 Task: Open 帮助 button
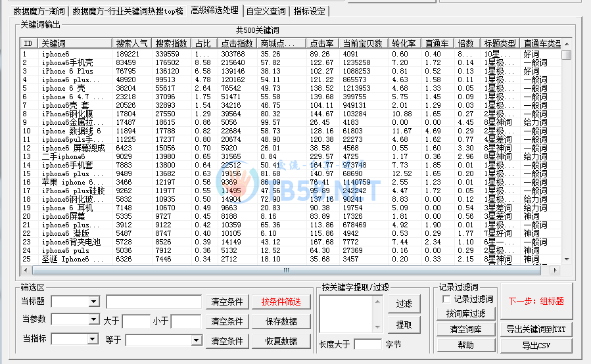pos(466,345)
